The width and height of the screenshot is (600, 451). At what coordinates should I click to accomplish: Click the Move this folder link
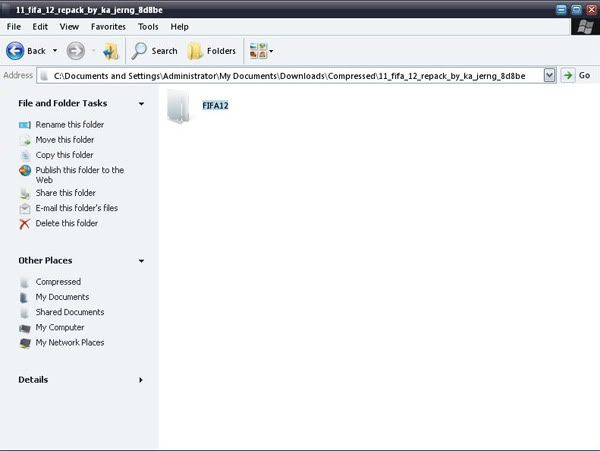(x=65, y=140)
